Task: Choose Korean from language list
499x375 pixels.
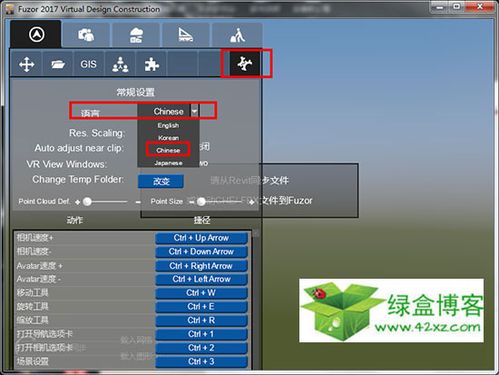Action: click(168, 138)
